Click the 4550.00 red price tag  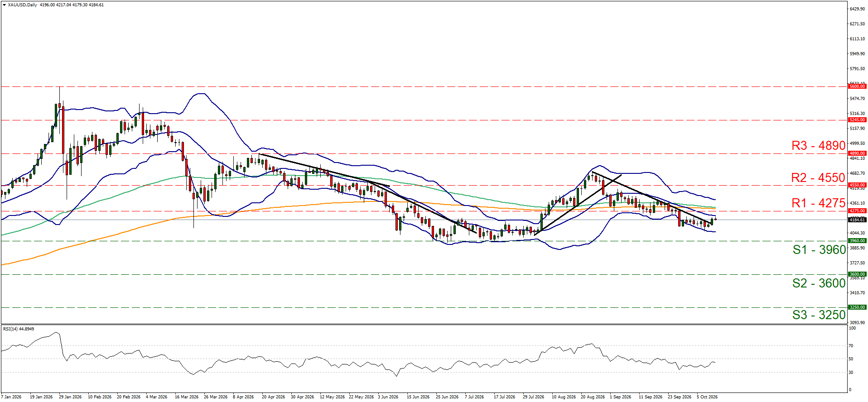(857, 185)
